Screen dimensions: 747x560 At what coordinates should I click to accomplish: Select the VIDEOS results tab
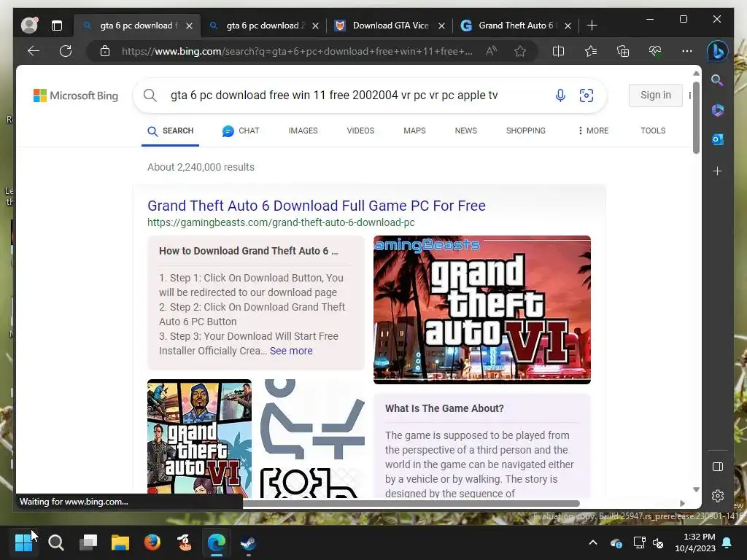pos(360,131)
